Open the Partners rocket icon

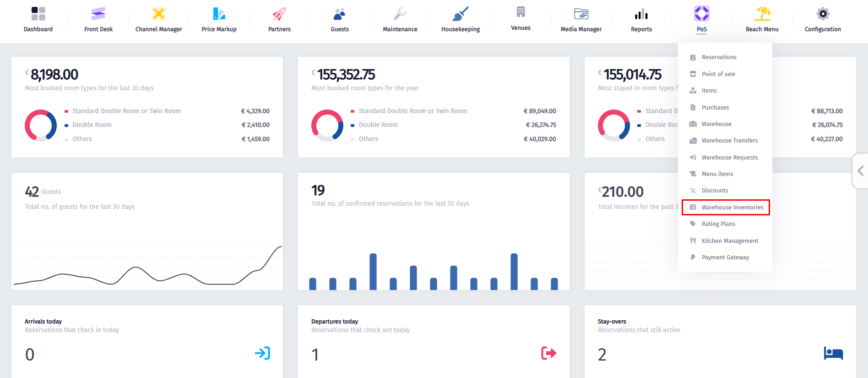pos(279,14)
